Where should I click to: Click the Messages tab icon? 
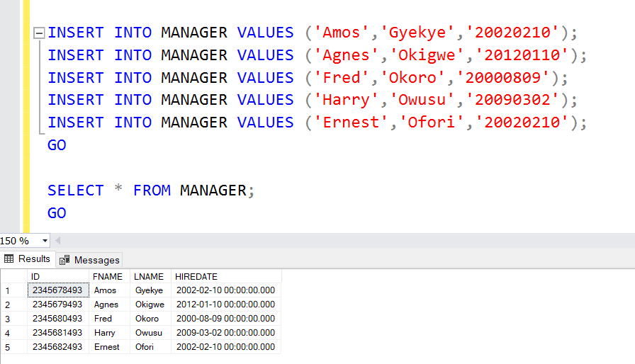pos(65,260)
